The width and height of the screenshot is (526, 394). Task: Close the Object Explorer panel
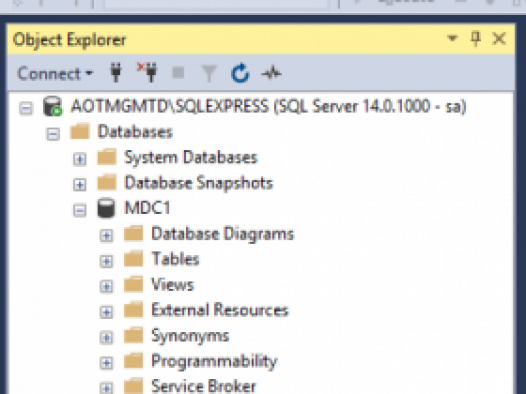coord(499,39)
